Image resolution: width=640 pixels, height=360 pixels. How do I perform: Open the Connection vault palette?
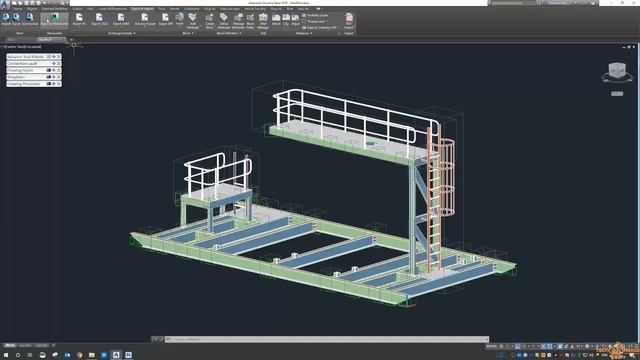pos(22,63)
